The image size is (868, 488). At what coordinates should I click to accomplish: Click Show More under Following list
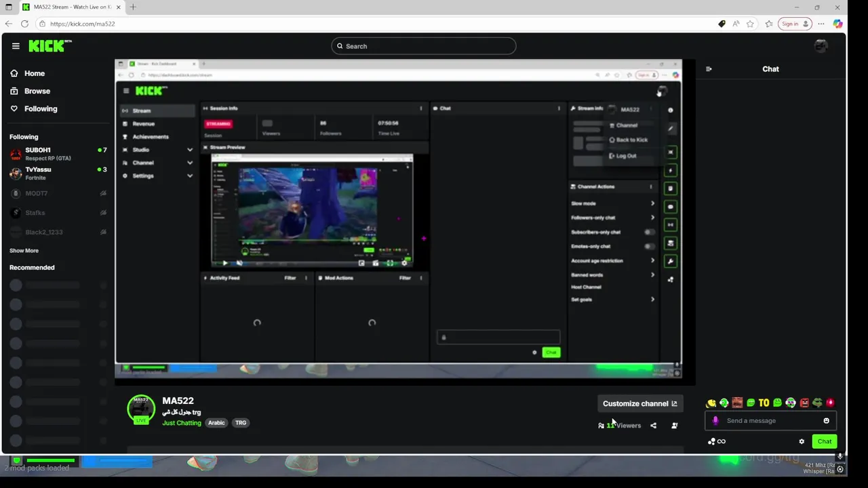click(x=24, y=251)
